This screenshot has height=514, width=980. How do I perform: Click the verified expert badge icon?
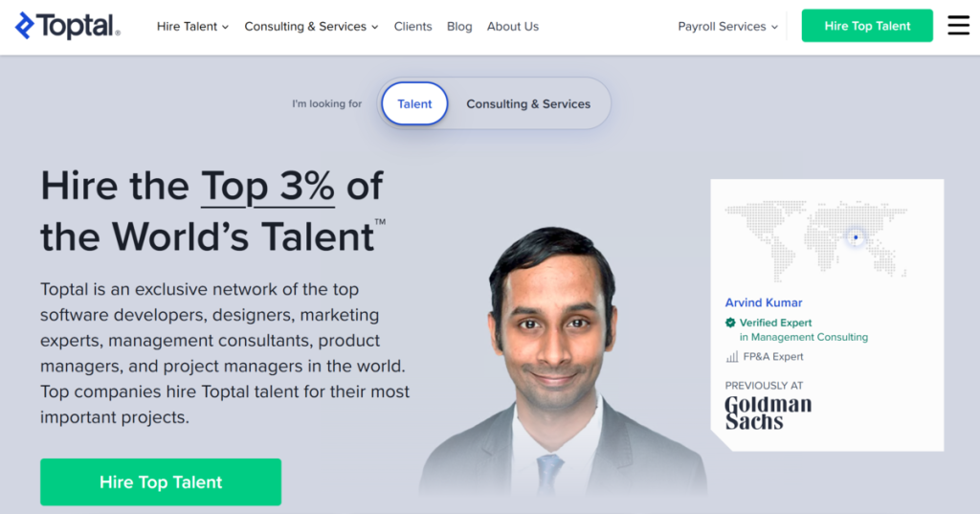pos(730,324)
